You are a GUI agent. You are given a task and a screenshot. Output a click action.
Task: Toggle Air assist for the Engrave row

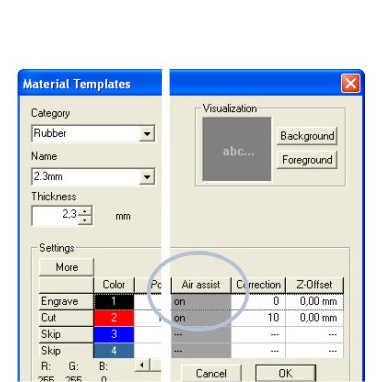pyautogui.click(x=201, y=302)
